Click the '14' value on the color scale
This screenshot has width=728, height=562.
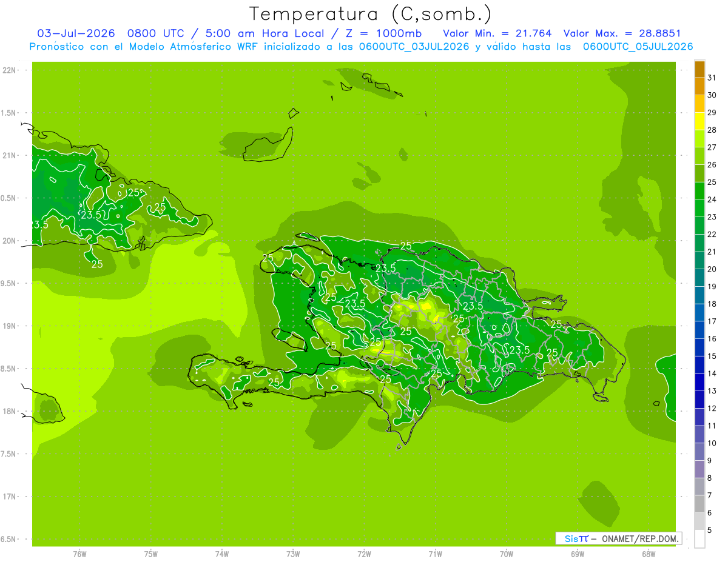712,373
